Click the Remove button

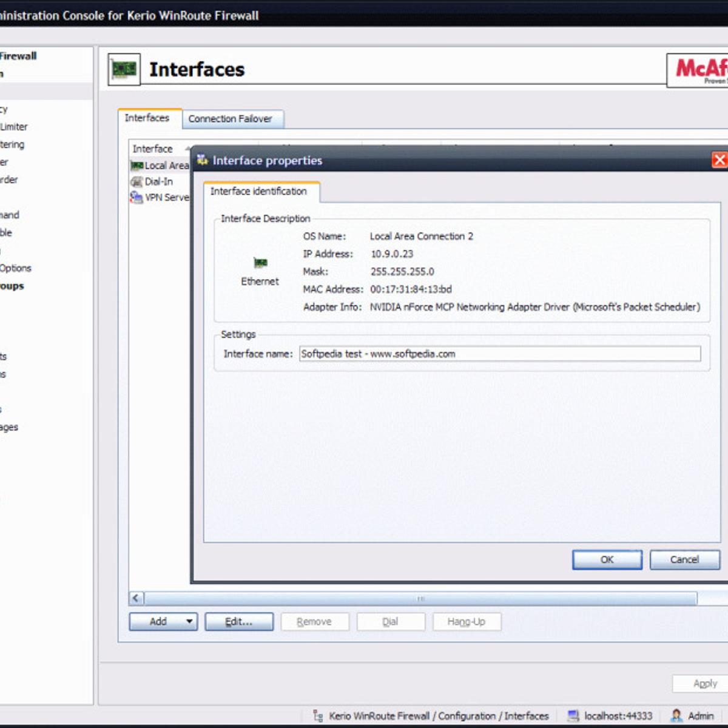click(x=314, y=621)
